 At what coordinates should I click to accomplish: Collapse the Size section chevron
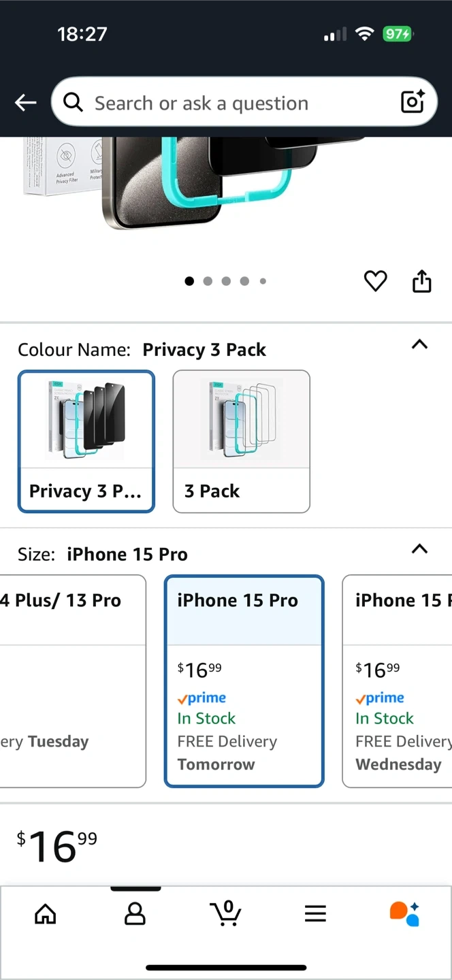pos(420,549)
